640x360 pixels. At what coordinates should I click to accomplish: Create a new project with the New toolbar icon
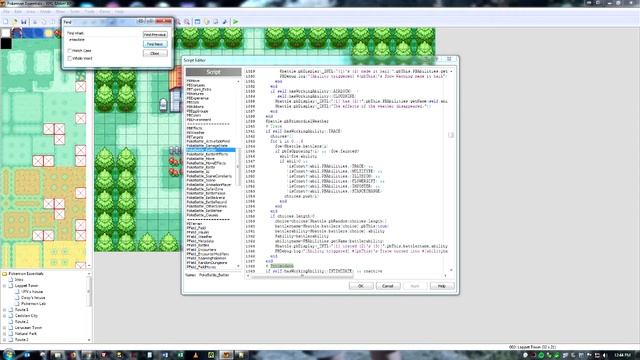(6, 22)
